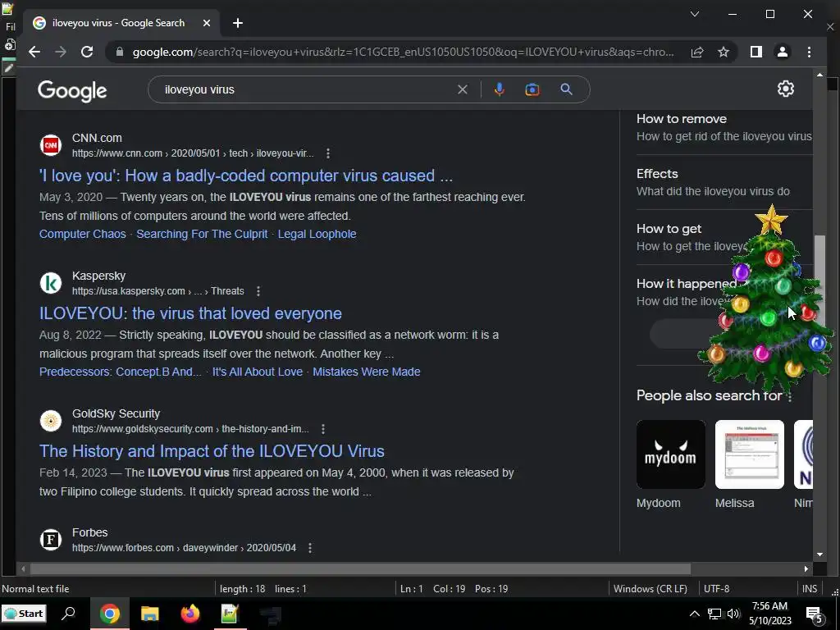Click the forward navigation arrow
The width and height of the screenshot is (840, 630).
61,52
